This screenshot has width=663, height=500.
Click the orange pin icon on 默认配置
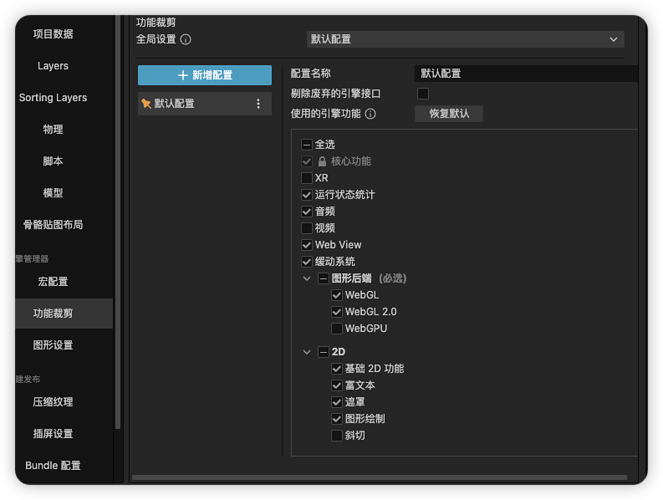coord(146,104)
